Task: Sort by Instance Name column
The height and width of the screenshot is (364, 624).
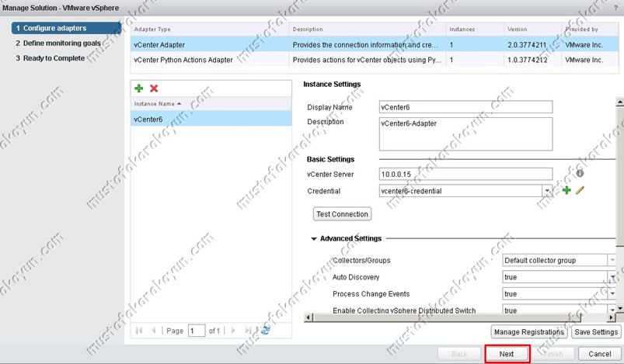Action: click(211, 104)
